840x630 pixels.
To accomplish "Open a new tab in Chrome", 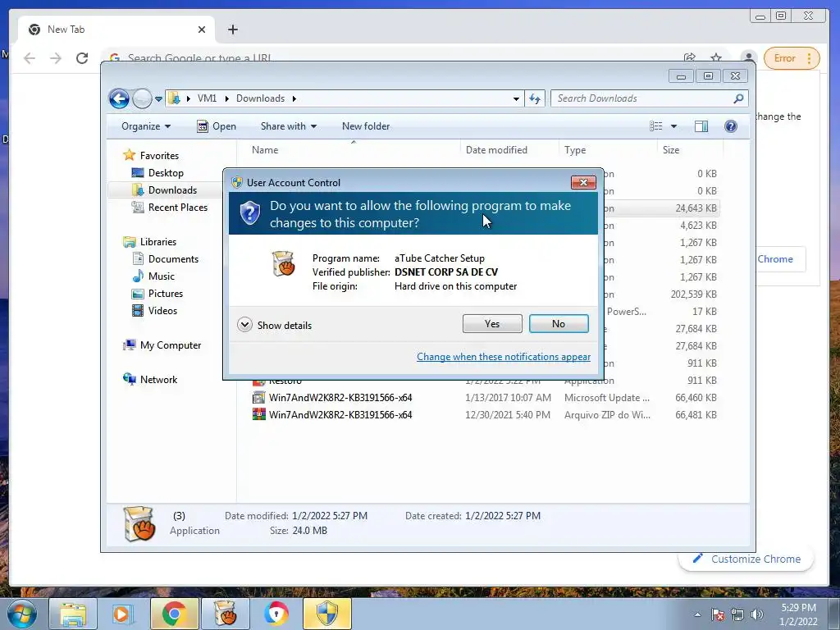I will [x=232, y=30].
